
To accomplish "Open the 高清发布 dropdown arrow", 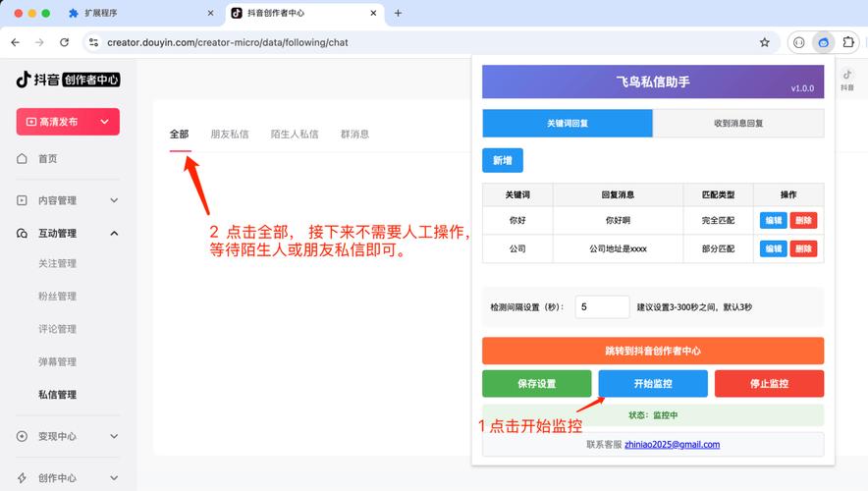I will pos(105,122).
